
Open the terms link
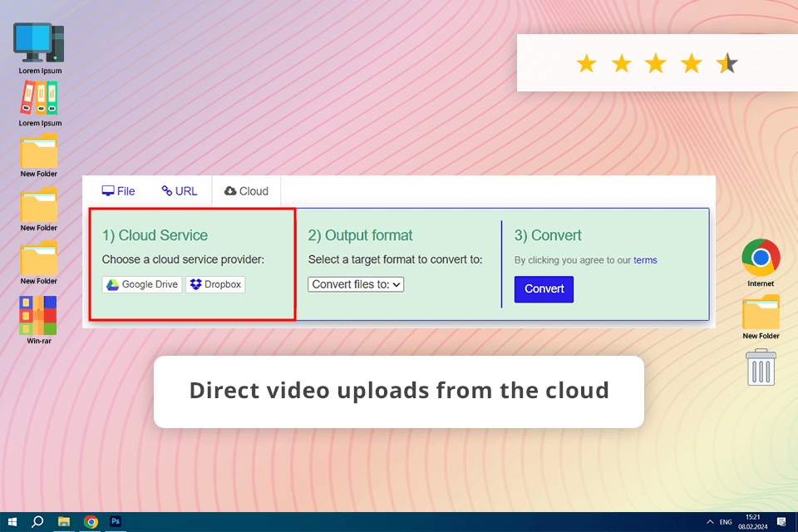(x=645, y=260)
